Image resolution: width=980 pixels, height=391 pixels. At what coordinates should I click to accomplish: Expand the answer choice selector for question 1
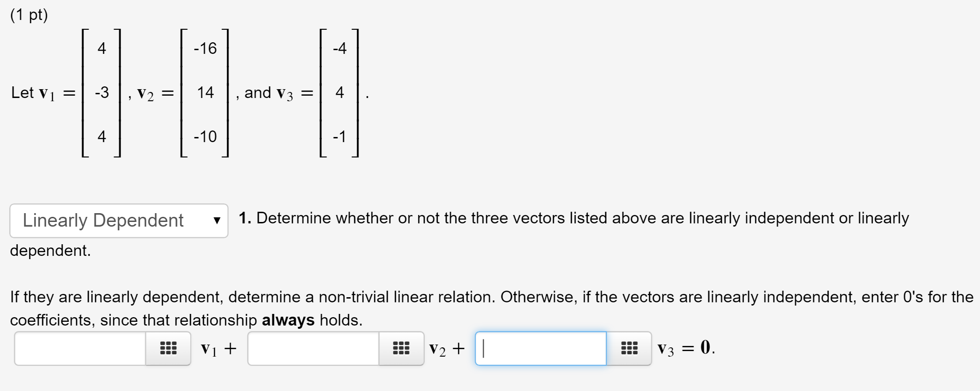coord(118,220)
